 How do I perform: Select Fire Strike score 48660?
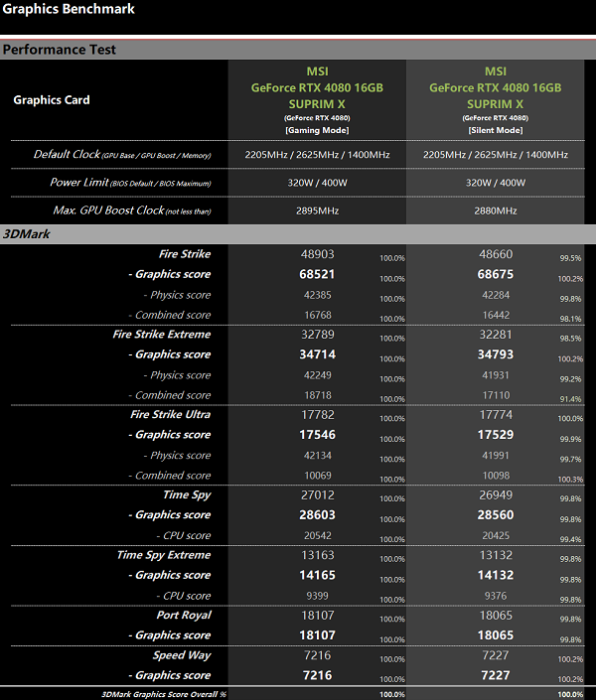(x=496, y=254)
